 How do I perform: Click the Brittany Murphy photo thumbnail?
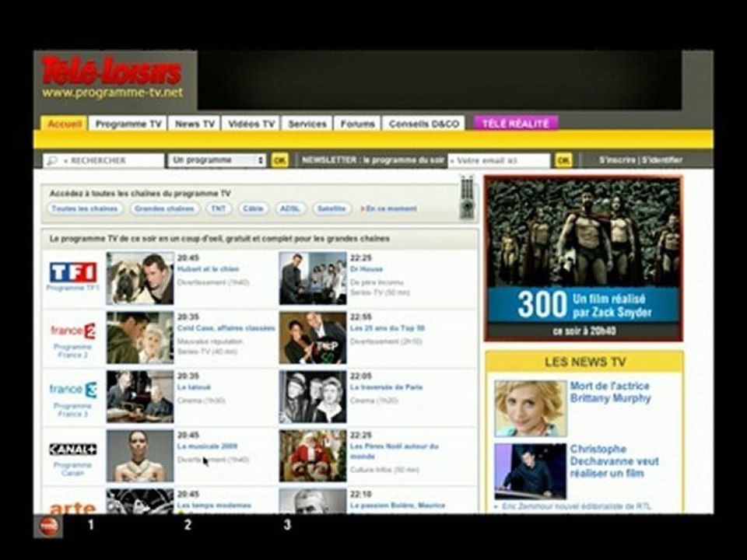[x=530, y=408]
